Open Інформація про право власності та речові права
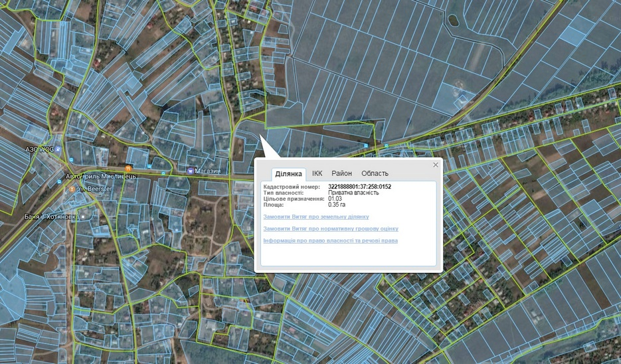The height and width of the screenshot is (364, 621). (331, 240)
